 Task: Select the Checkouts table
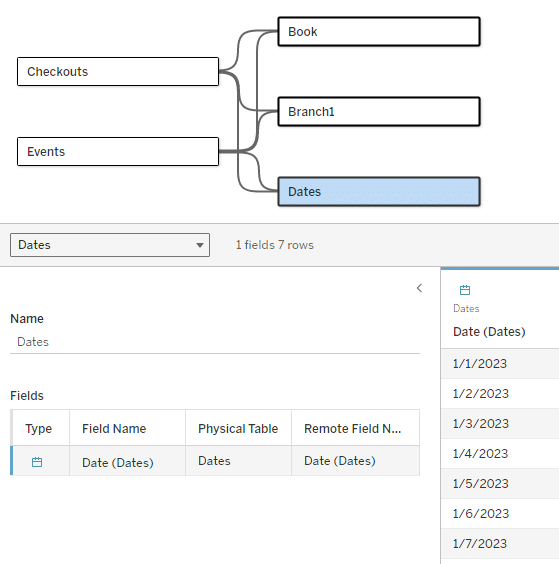(x=118, y=72)
